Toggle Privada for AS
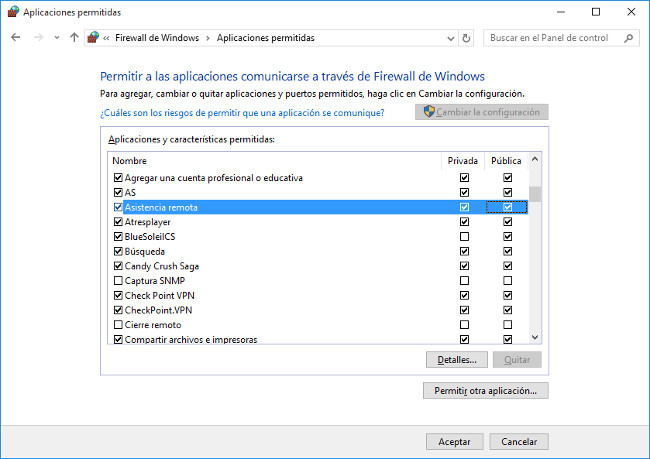The image size is (650, 459). coord(464,192)
